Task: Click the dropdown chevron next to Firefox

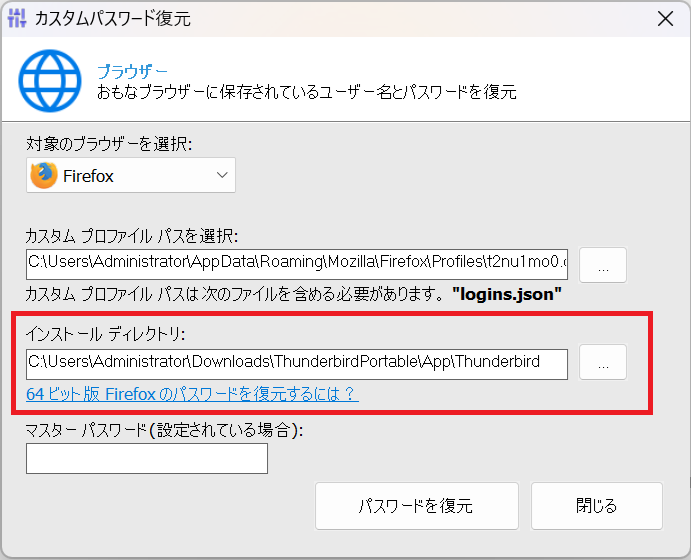Action: point(222,175)
